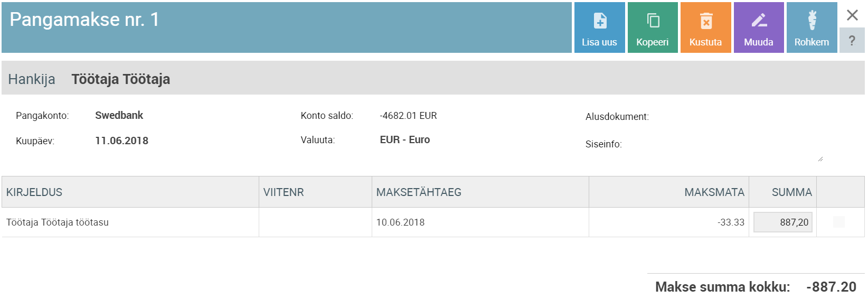This screenshot has width=868, height=308.
Task: Close the Pangamakse window with X
Action: coord(852,15)
